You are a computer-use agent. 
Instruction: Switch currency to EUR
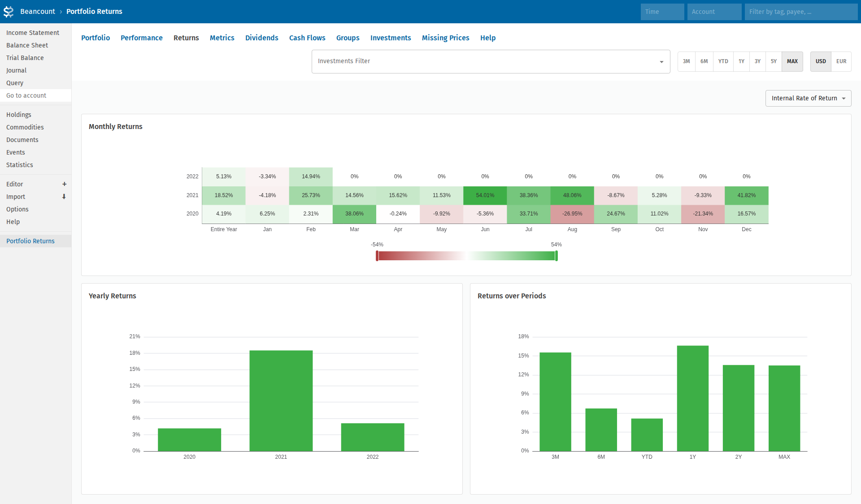coord(841,61)
